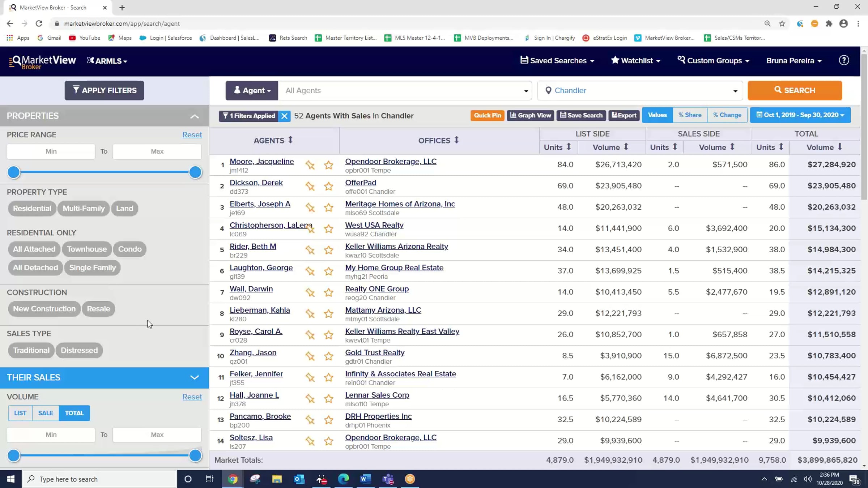Image resolution: width=868 pixels, height=488 pixels.
Task: Toggle Distressed sales type filter
Action: (79, 351)
